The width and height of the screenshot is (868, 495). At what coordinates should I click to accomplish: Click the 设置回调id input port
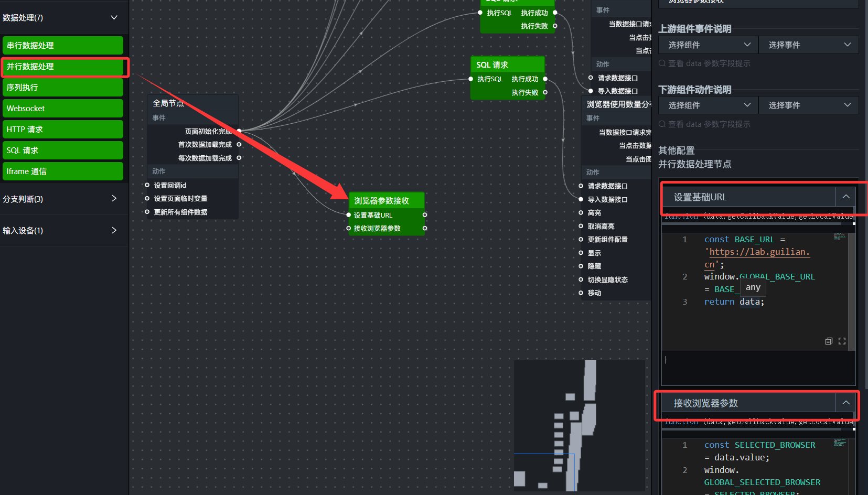(147, 185)
